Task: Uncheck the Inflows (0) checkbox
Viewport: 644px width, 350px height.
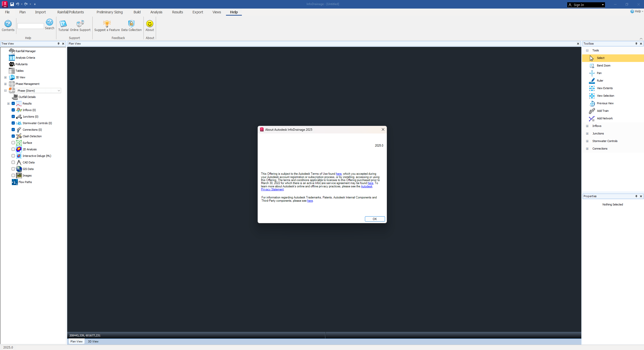Action: pos(13,110)
